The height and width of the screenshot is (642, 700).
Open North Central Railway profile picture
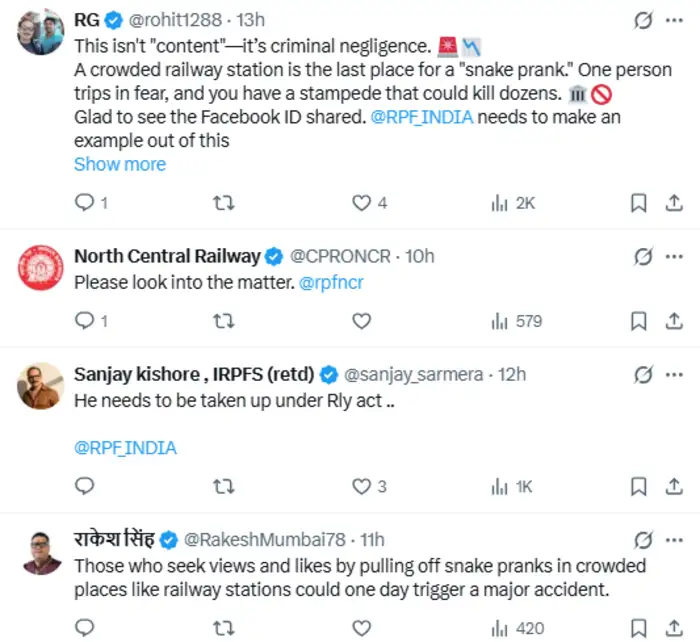tap(41, 268)
